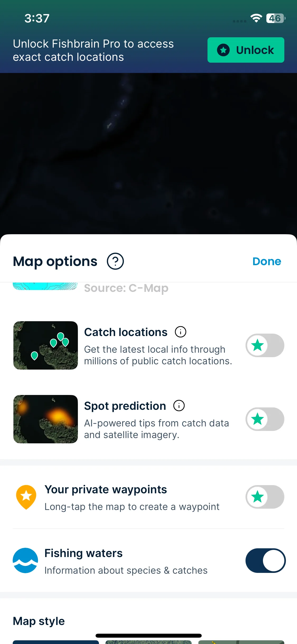Open the Map options help question-mark icon

[x=115, y=261]
